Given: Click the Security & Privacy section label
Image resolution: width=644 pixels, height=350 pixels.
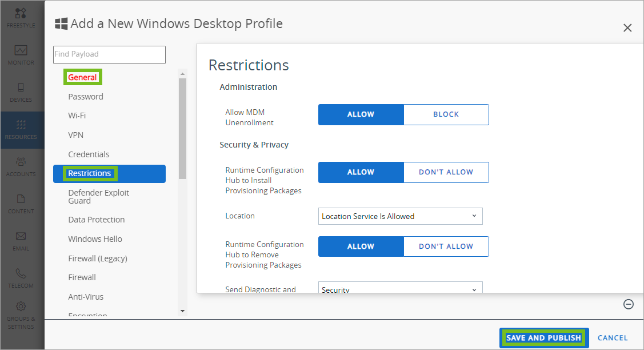Looking at the screenshot, I should (x=254, y=144).
